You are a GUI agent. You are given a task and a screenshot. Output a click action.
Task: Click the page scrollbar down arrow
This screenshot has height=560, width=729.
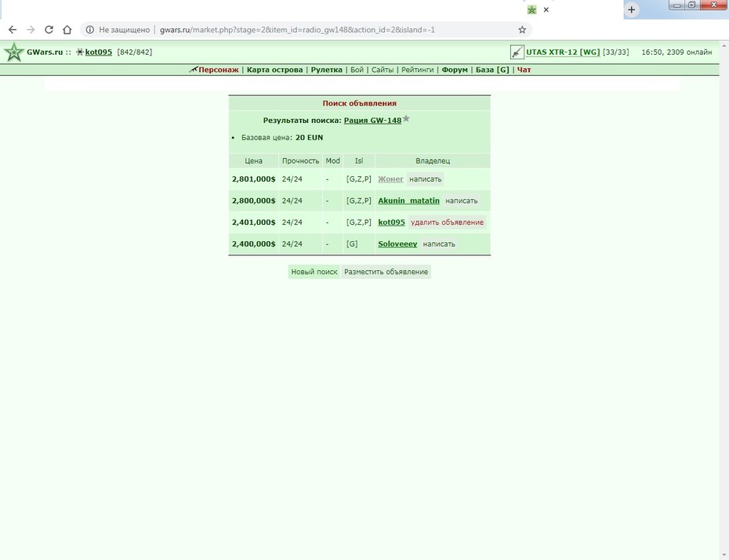point(724,555)
